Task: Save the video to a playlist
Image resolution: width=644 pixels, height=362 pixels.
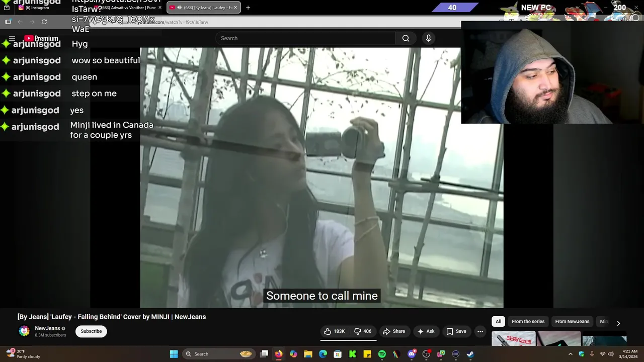Action: tap(456, 331)
